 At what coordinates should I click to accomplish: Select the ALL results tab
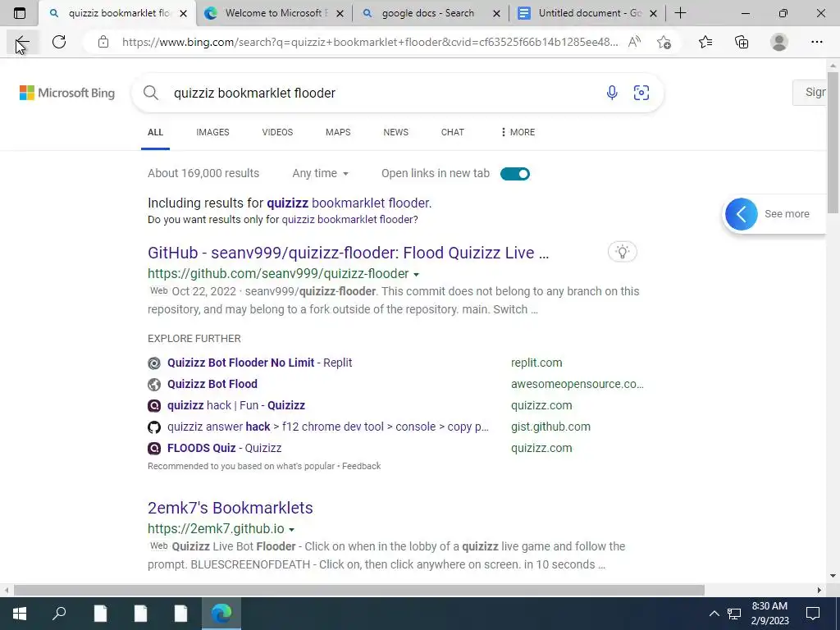point(155,132)
